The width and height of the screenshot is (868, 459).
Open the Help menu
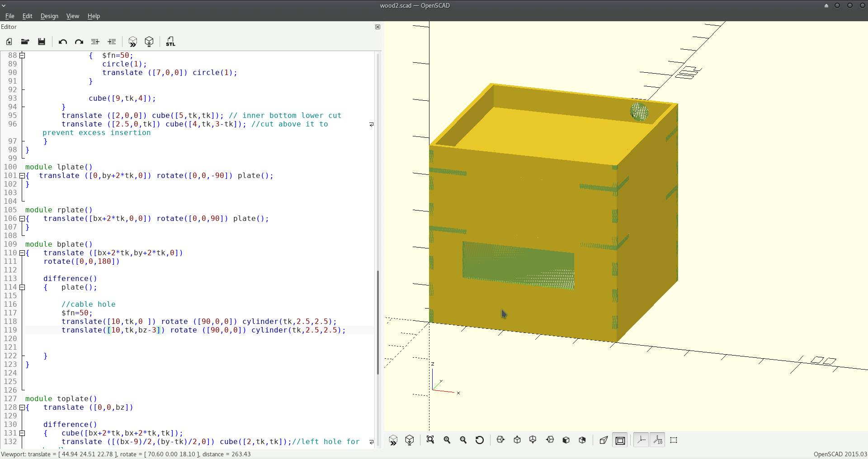point(94,16)
